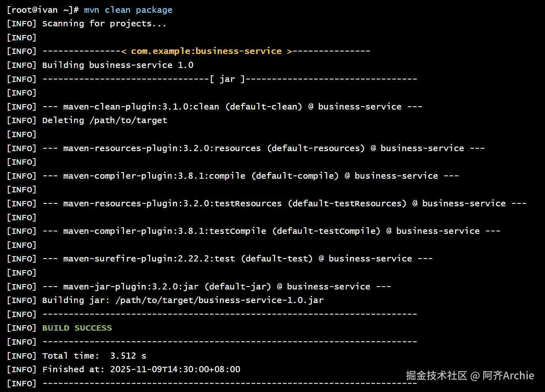Click the maven-resources-plugin:3.2.0:testResources goal text

coord(172,203)
